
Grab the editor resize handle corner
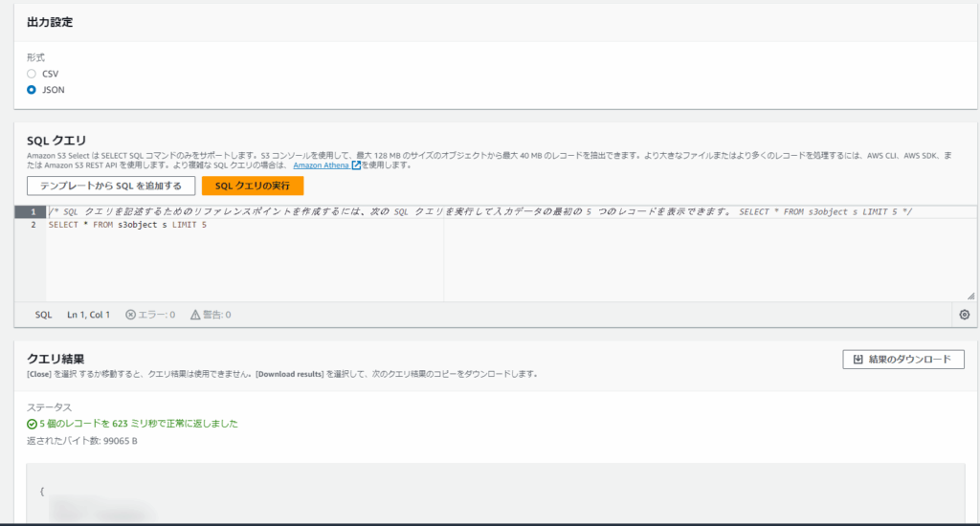tap(970, 296)
